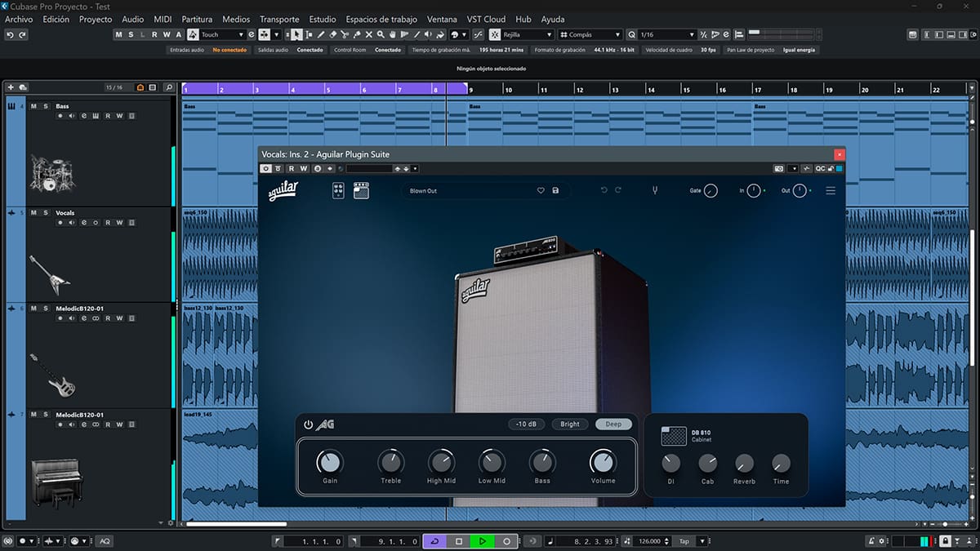Click the Add Track plus icon

tap(11, 87)
